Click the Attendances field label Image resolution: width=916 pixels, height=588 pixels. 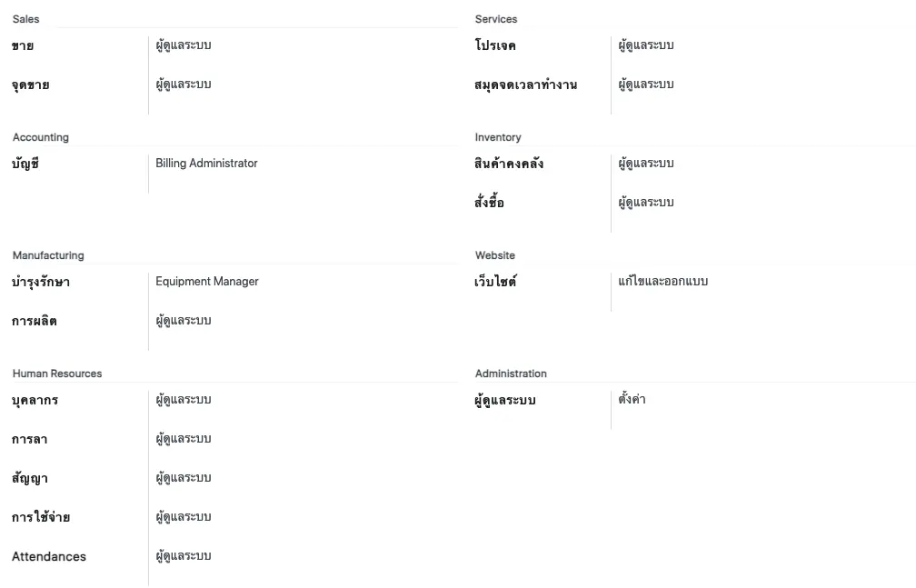pos(49,556)
